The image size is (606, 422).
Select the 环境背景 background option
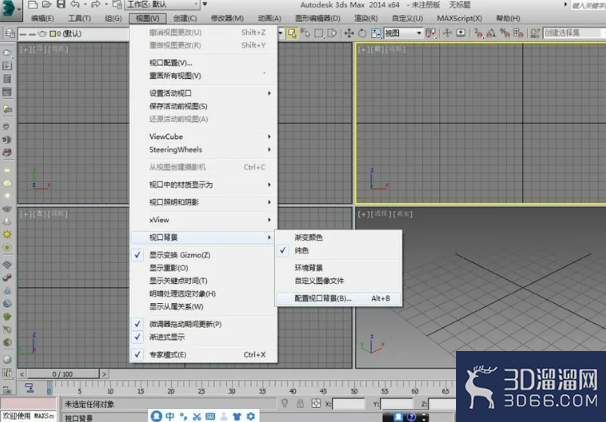[x=339, y=268]
